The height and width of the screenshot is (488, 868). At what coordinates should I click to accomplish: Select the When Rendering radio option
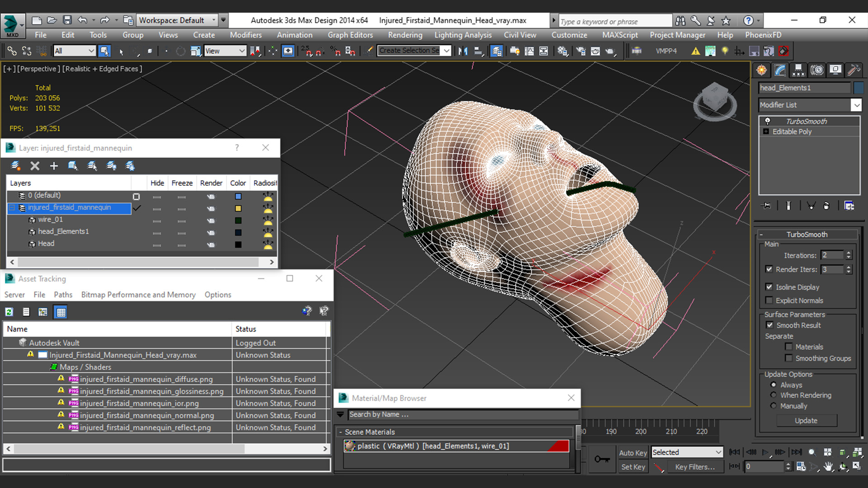[774, 395]
